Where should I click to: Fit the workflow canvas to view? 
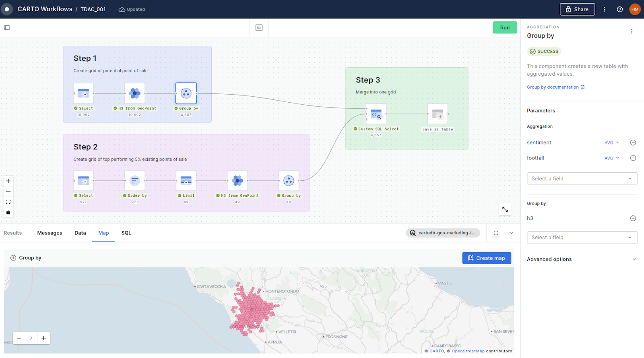click(x=8, y=202)
